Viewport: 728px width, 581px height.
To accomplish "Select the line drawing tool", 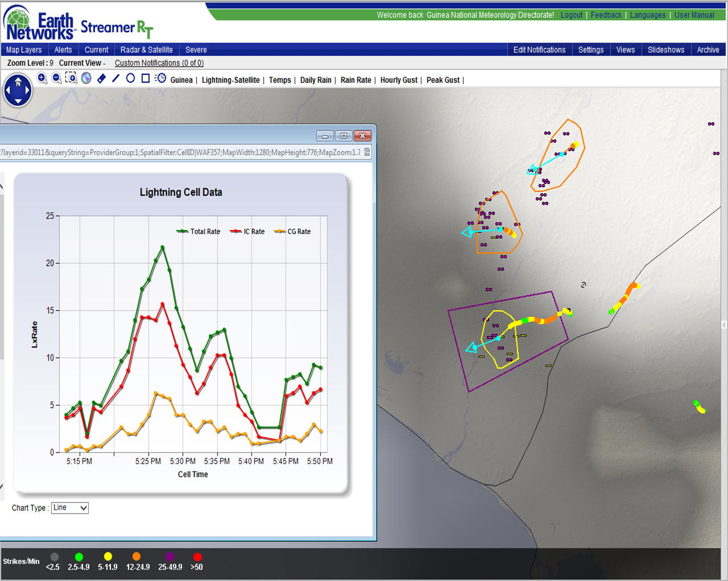I will click(116, 78).
